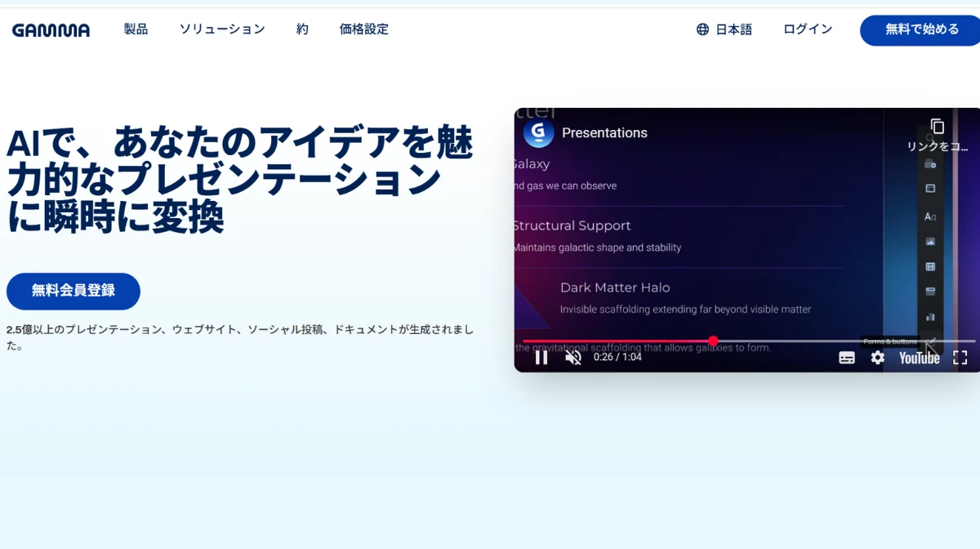Screen dimensions: 980x549
Task: Click the Dark Matter Halo heading in video
Action: click(x=615, y=288)
